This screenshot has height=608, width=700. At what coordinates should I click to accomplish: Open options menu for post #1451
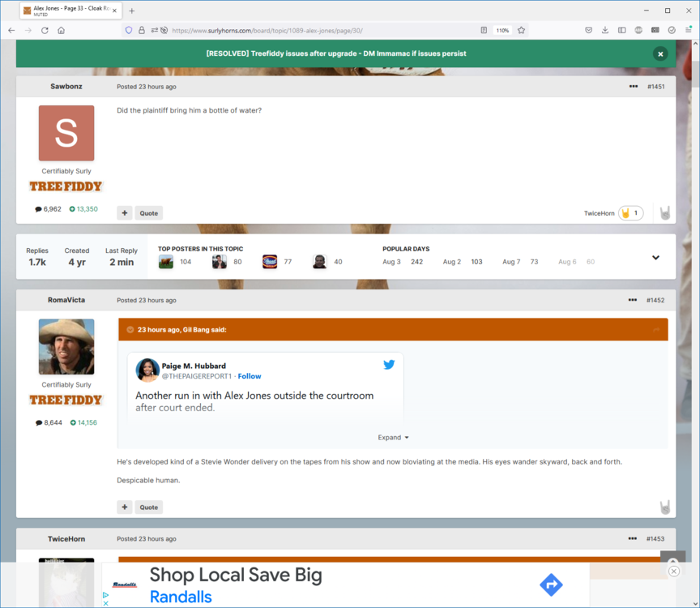[x=633, y=86]
